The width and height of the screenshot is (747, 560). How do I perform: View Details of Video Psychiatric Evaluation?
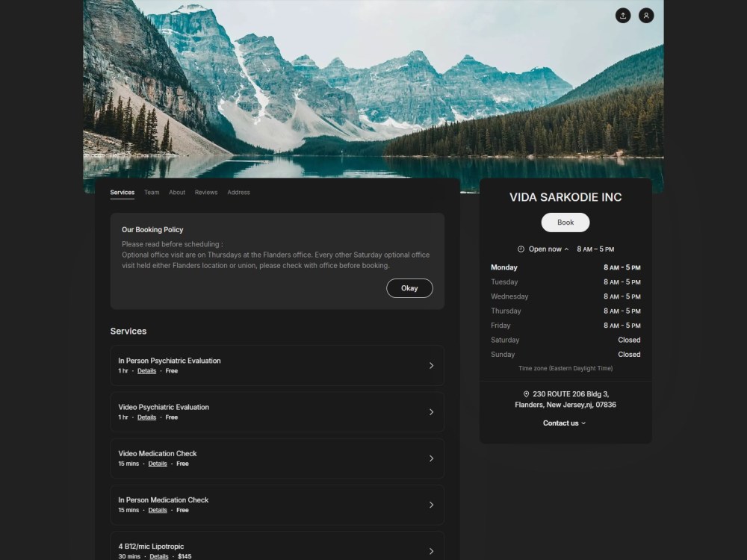[146, 417]
